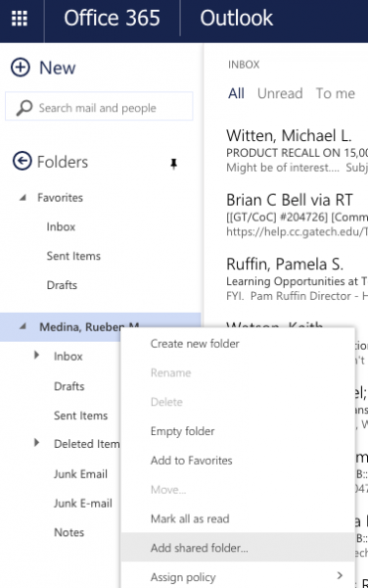
Task: Click the Favorites group label
Action: [61, 198]
